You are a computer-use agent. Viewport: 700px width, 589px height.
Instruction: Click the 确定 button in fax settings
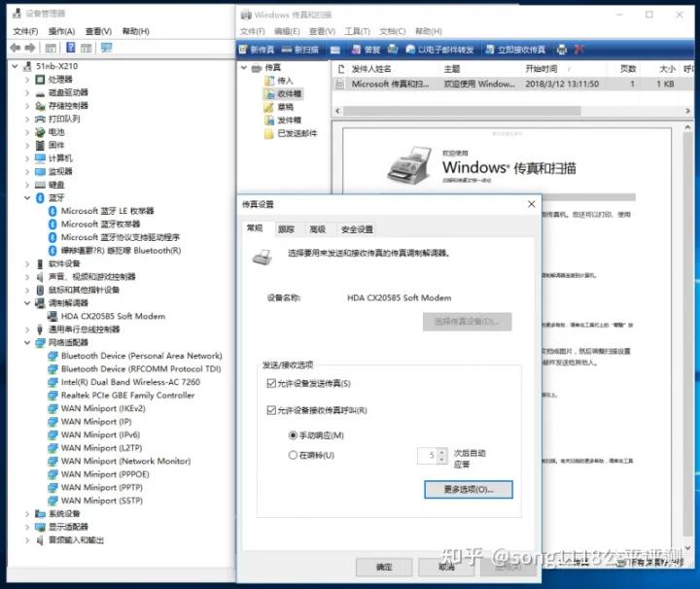click(384, 567)
